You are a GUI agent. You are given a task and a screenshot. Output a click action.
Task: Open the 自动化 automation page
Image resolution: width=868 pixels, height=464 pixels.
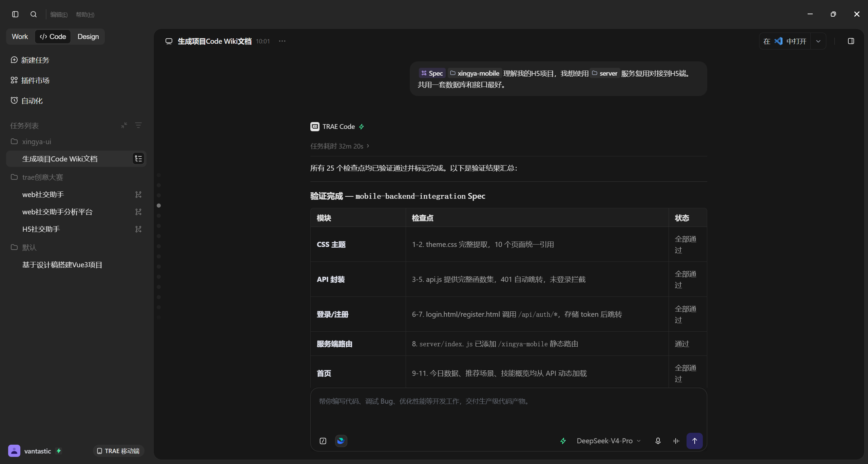[27, 101]
